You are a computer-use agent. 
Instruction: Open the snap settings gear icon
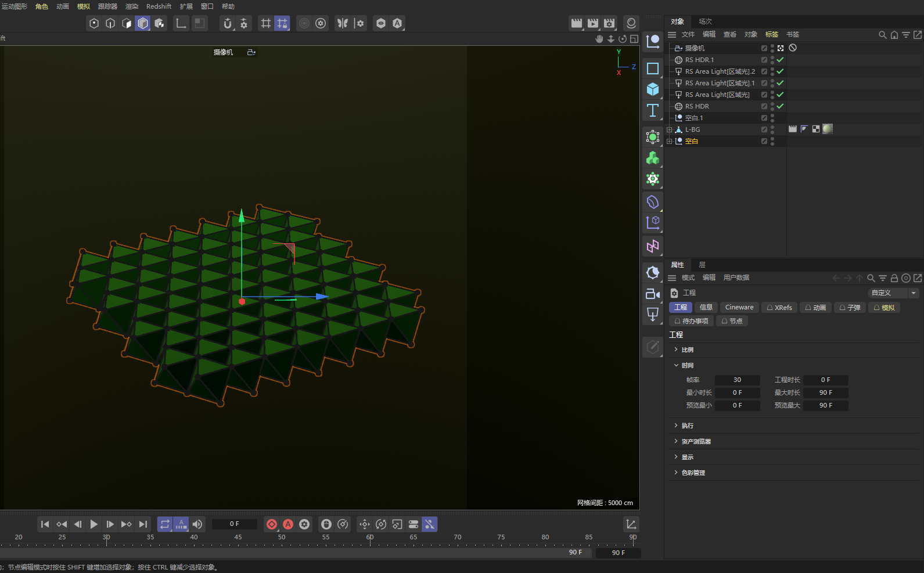pyautogui.click(x=244, y=23)
